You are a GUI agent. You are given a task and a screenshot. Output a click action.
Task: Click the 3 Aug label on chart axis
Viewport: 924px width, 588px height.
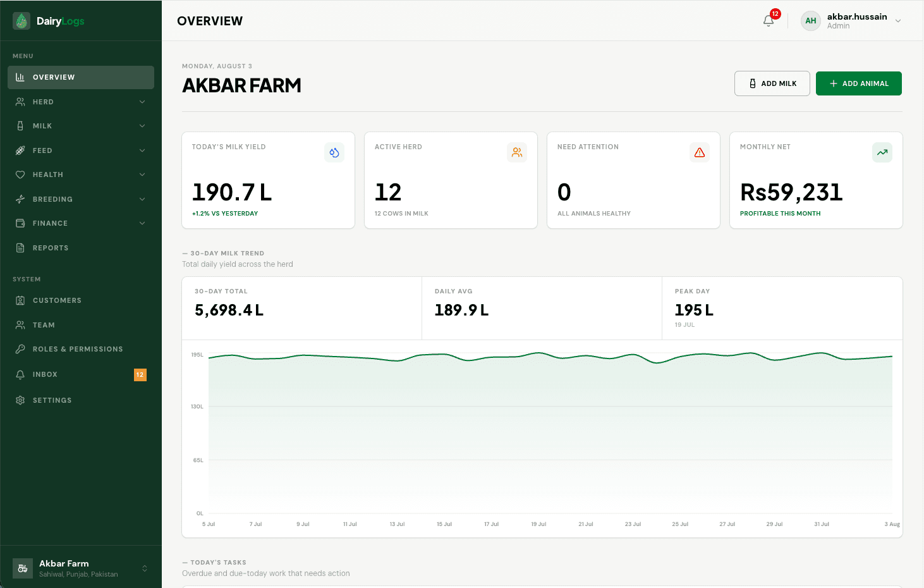click(x=892, y=524)
